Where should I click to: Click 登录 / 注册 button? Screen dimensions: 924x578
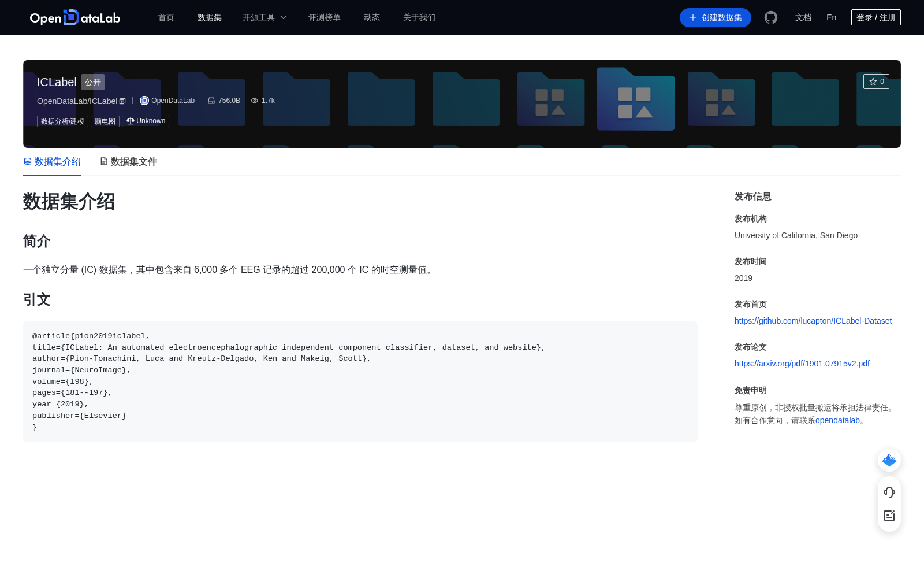[x=876, y=17]
